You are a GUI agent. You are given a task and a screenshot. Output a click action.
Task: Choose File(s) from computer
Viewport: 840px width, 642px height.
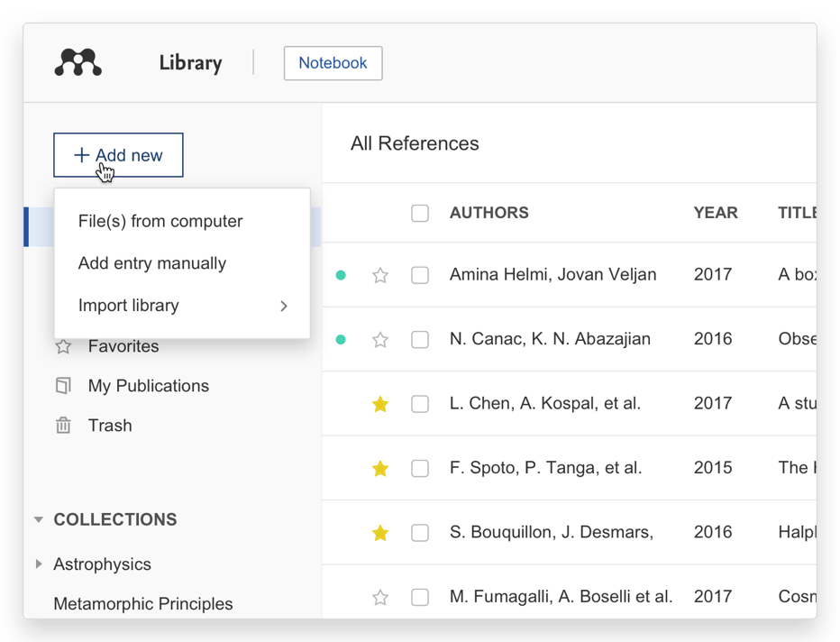point(160,221)
